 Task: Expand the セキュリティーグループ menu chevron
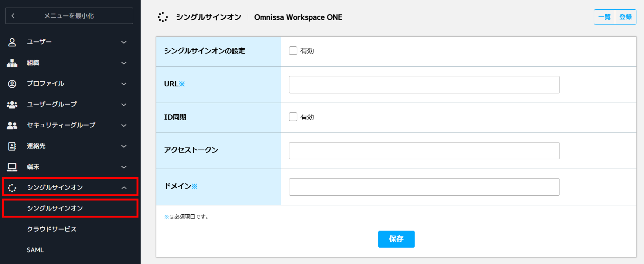(x=124, y=125)
